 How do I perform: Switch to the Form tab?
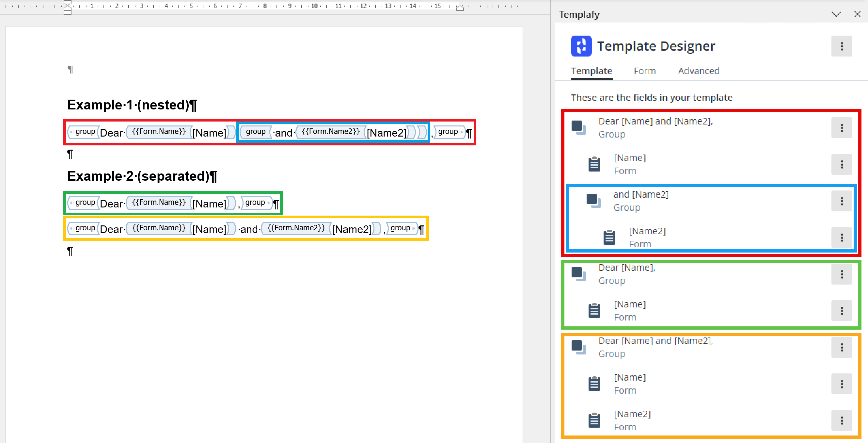pyautogui.click(x=645, y=71)
